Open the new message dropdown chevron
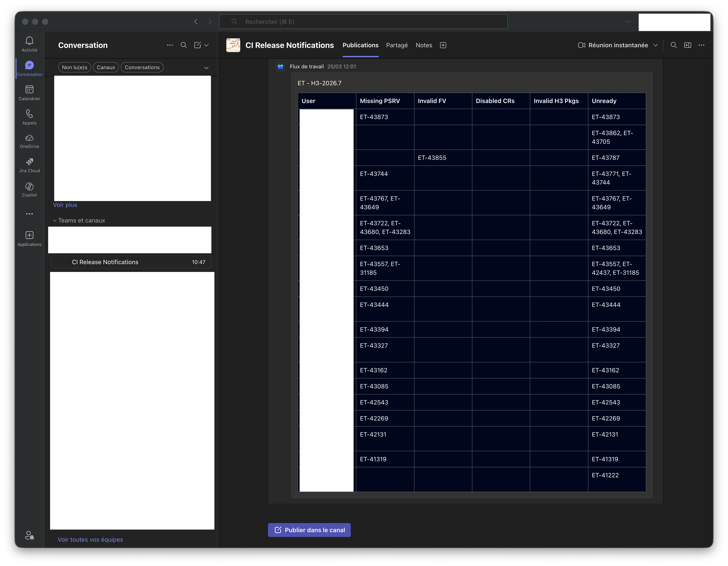Viewport: 728px width, 566px height. coord(206,45)
